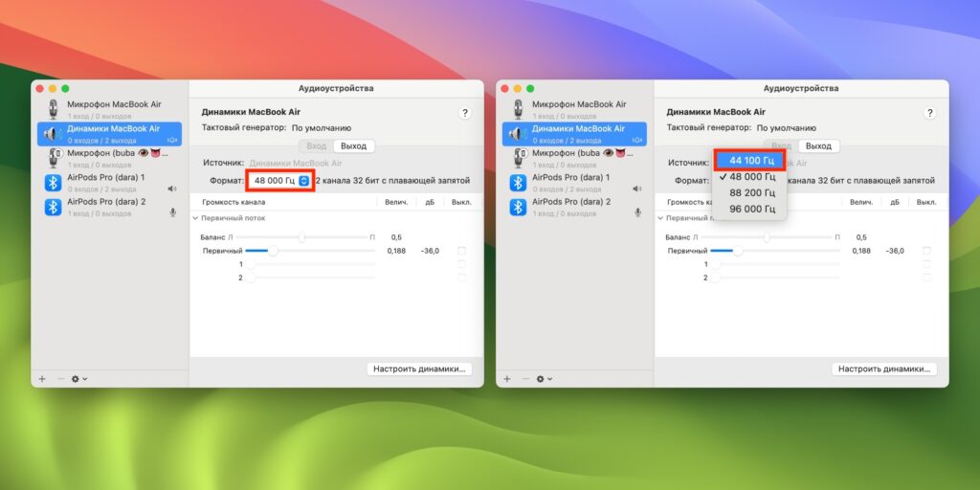Click Первичный volume slider knob in right window
Viewport: 980px width, 490px height.
click(738, 251)
